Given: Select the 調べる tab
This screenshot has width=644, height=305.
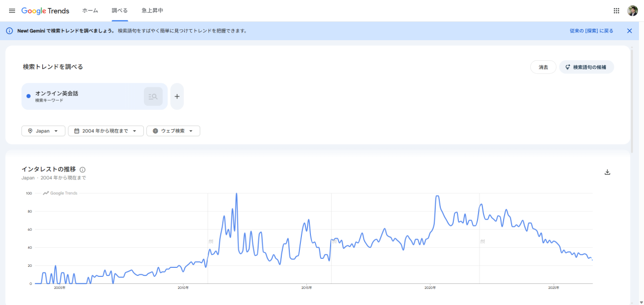Looking at the screenshot, I should tap(120, 11).
